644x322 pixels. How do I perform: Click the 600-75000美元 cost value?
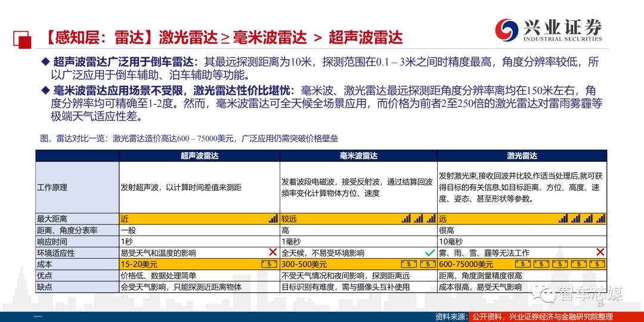[x=466, y=264]
